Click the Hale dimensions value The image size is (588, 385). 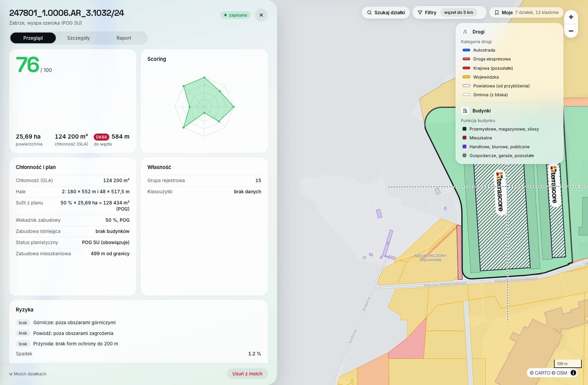pyautogui.click(x=95, y=192)
